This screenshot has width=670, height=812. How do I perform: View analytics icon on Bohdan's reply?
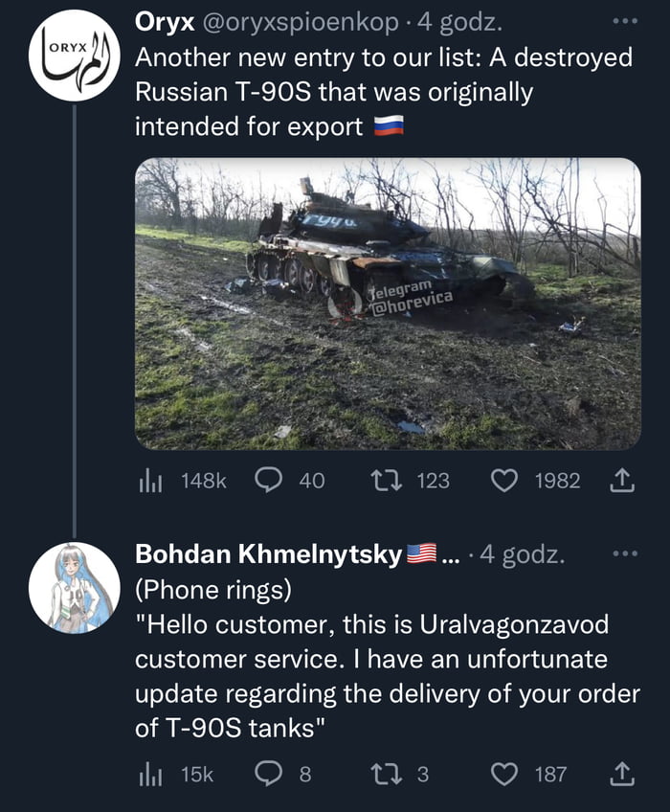[x=150, y=775]
